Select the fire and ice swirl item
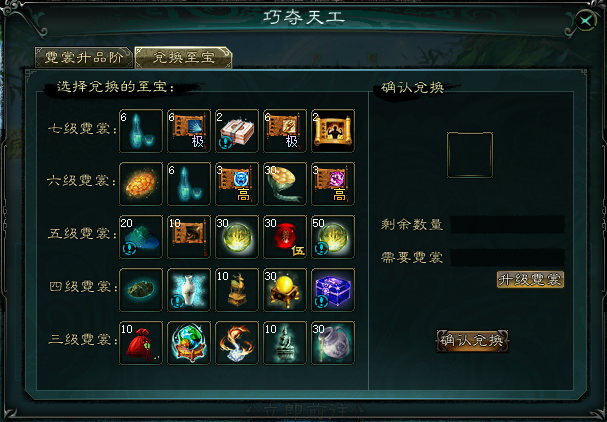The image size is (607, 422). point(237,343)
